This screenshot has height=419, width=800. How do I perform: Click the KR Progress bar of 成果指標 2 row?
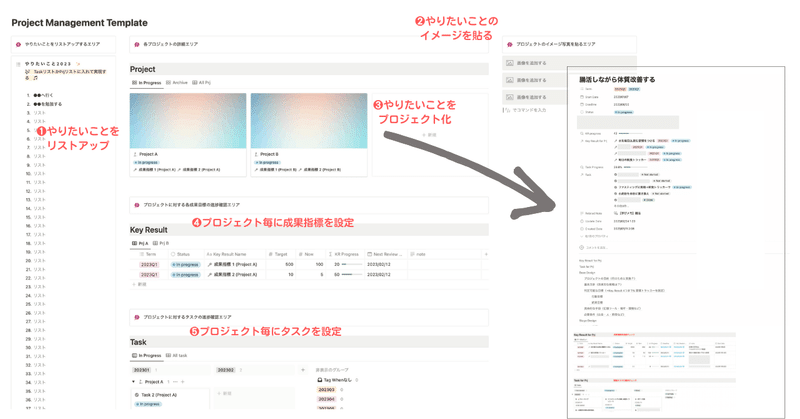pos(352,275)
